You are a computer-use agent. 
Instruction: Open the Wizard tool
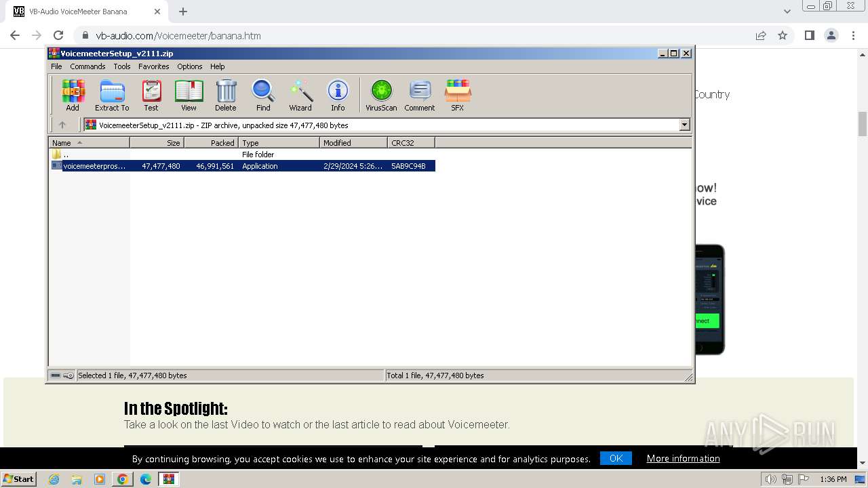click(300, 95)
